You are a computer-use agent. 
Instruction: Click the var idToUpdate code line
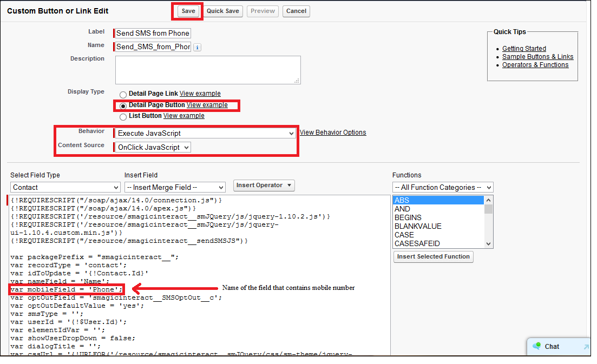[79, 273]
